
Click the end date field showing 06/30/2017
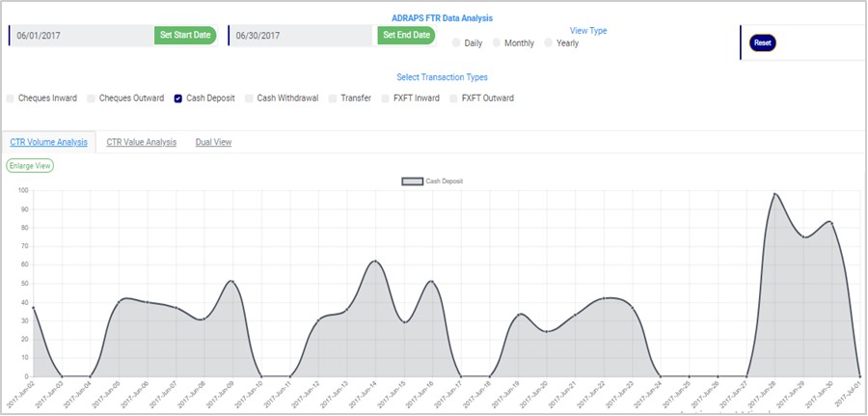(x=301, y=36)
